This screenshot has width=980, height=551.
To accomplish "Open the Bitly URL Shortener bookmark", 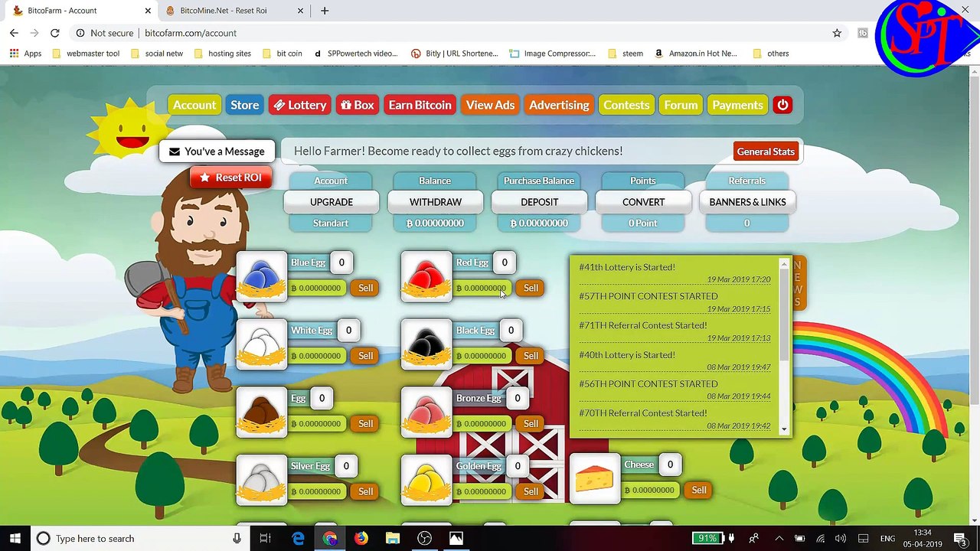I will point(455,54).
